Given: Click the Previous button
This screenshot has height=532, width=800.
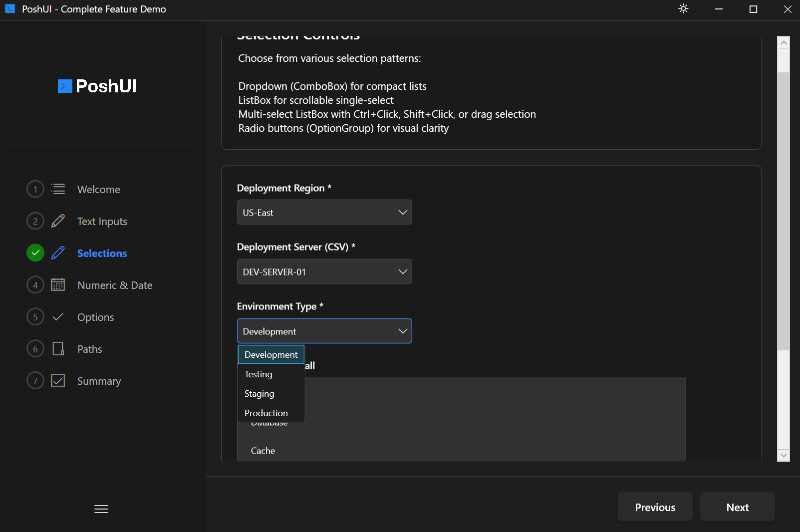Looking at the screenshot, I should tap(655, 507).
